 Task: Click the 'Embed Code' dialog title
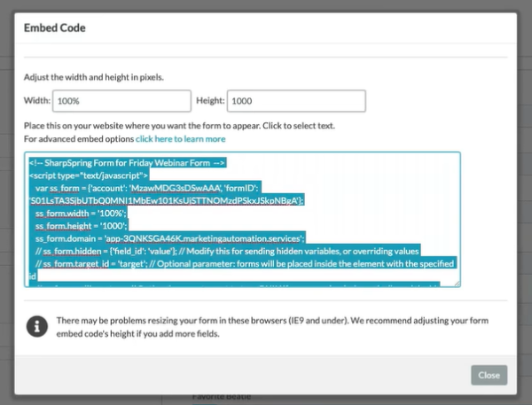click(x=54, y=27)
